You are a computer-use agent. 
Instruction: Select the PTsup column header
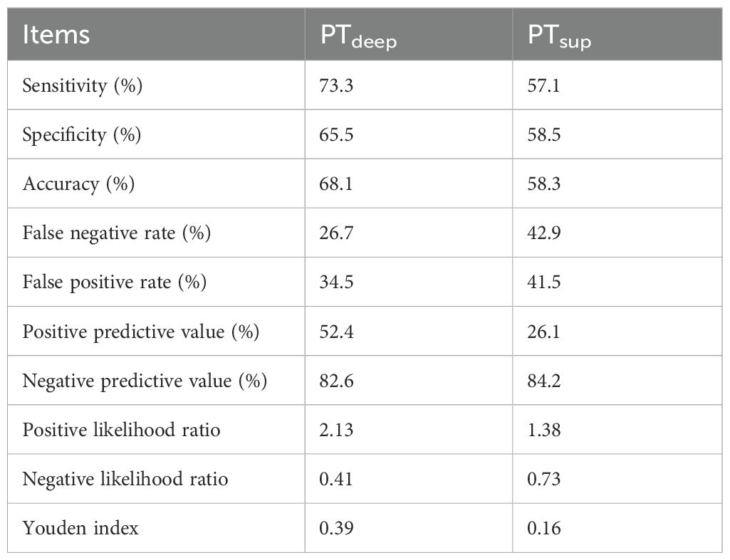tap(559, 36)
